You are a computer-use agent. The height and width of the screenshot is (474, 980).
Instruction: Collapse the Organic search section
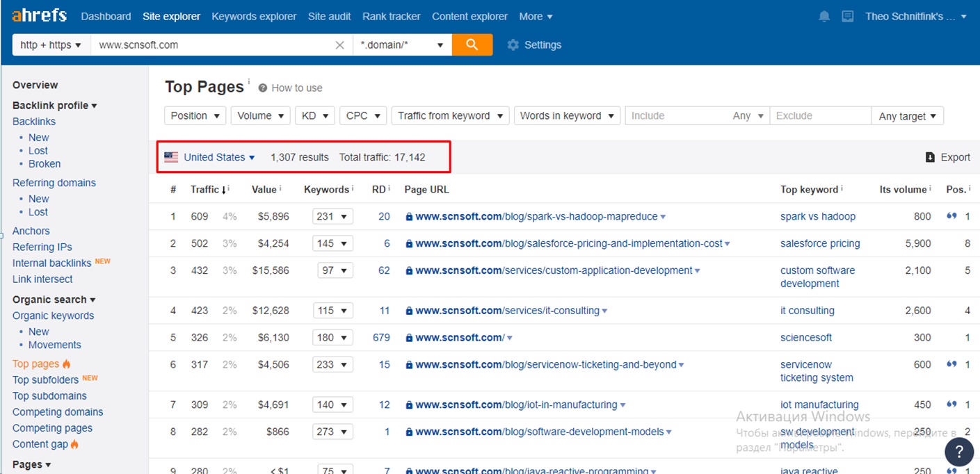54,300
